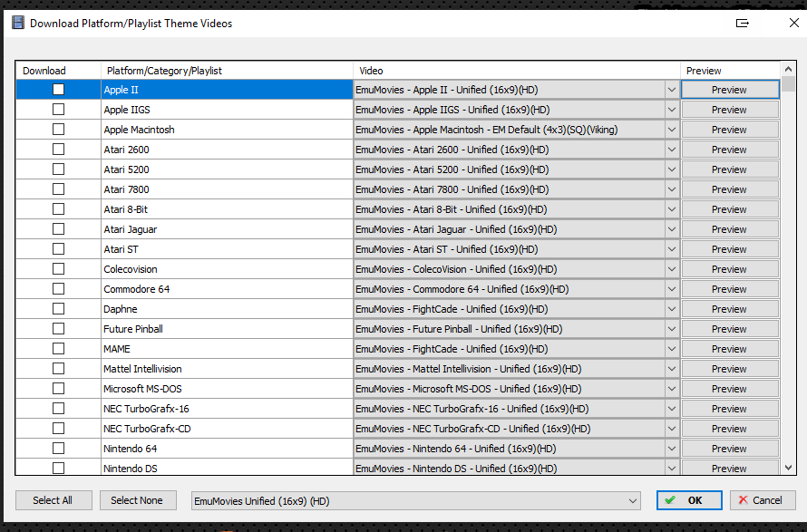Tick the Apple Macintosh download checkbox
Screen dimensions: 807x532
(59, 129)
